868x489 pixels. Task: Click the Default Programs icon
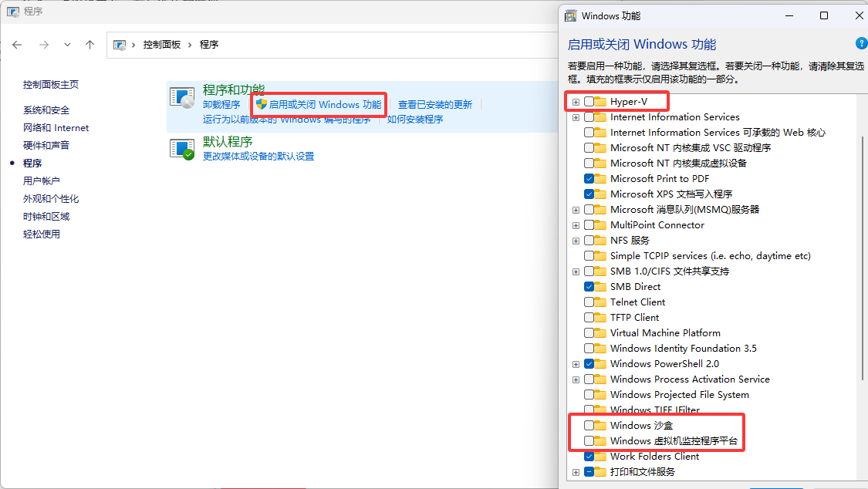tap(181, 149)
